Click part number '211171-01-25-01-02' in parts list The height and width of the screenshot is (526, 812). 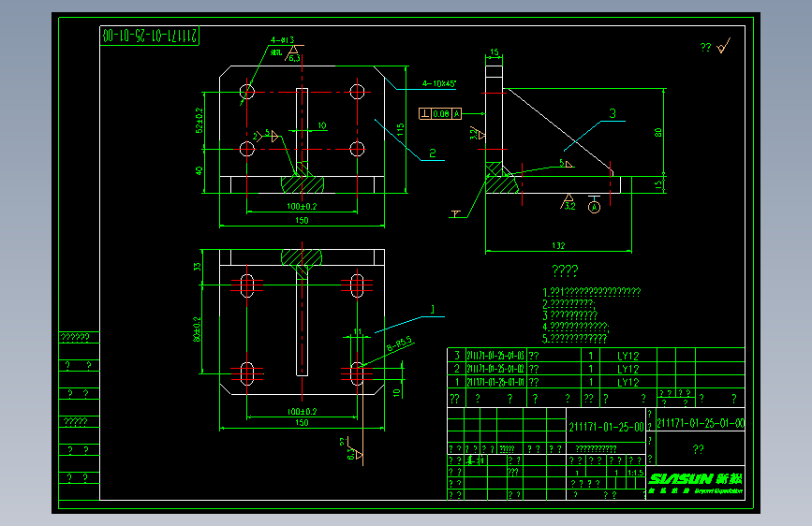pyautogui.click(x=495, y=369)
